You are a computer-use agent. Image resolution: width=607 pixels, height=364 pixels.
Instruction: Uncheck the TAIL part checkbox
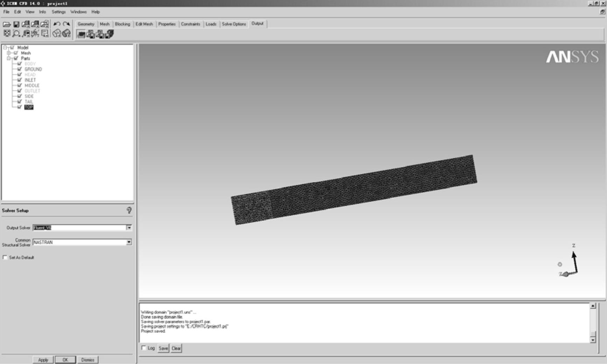pos(20,101)
